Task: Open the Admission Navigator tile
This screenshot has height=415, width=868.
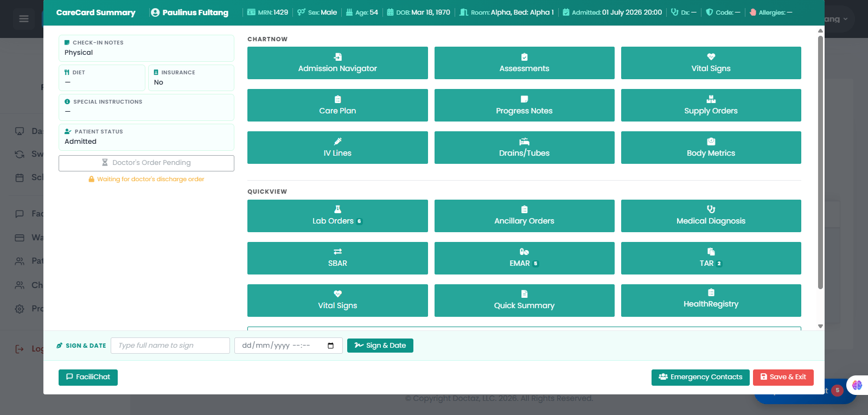Action: [x=337, y=63]
